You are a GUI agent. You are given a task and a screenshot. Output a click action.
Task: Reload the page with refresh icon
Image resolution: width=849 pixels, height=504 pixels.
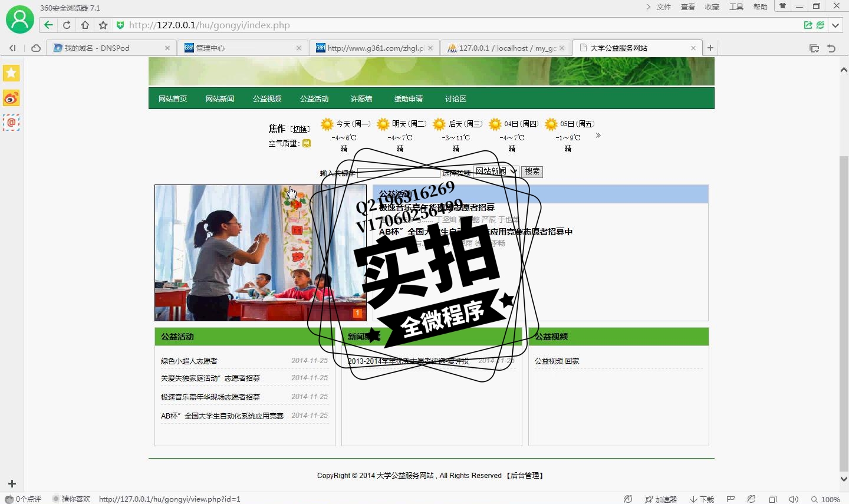coord(67,25)
